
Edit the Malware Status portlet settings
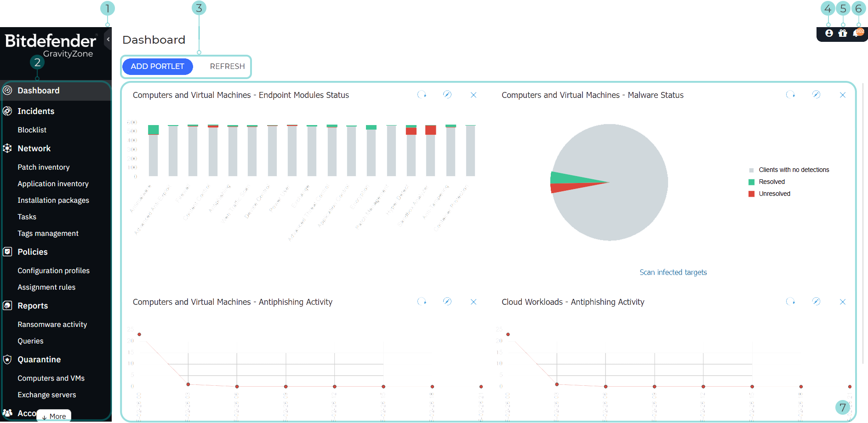(817, 95)
